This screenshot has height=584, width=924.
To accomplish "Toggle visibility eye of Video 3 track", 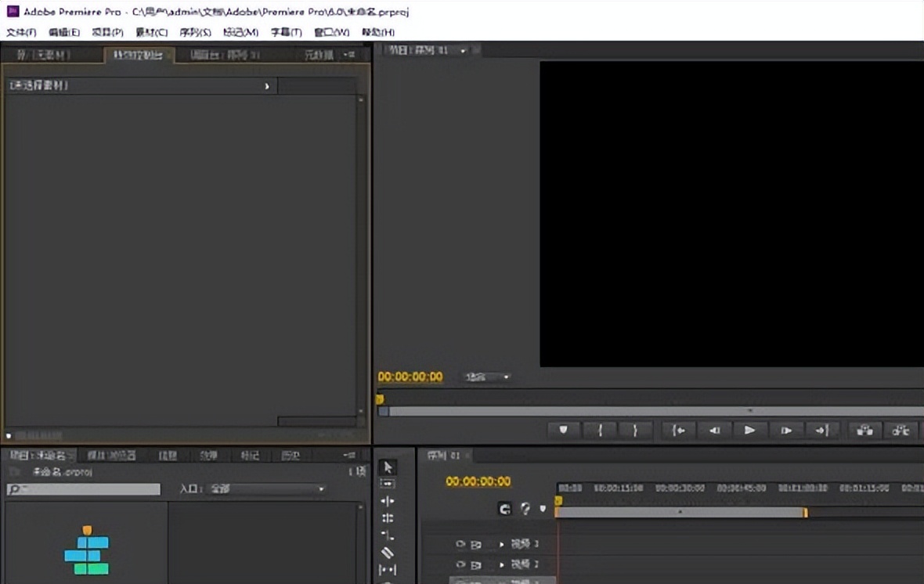I will pos(460,544).
